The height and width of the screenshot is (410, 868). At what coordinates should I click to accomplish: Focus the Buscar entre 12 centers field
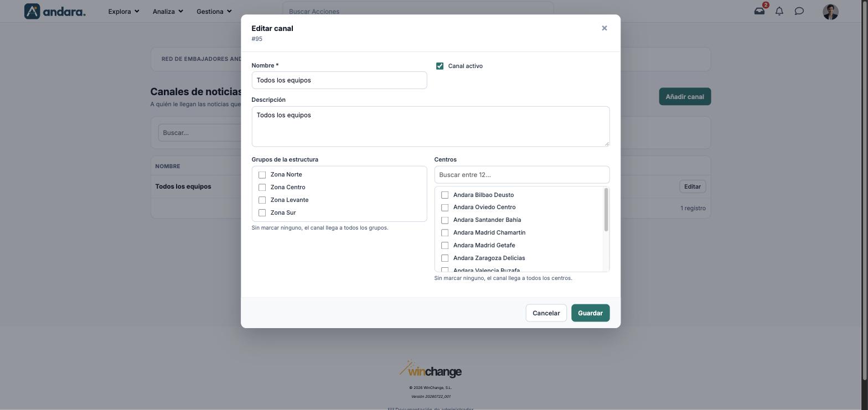(x=521, y=175)
